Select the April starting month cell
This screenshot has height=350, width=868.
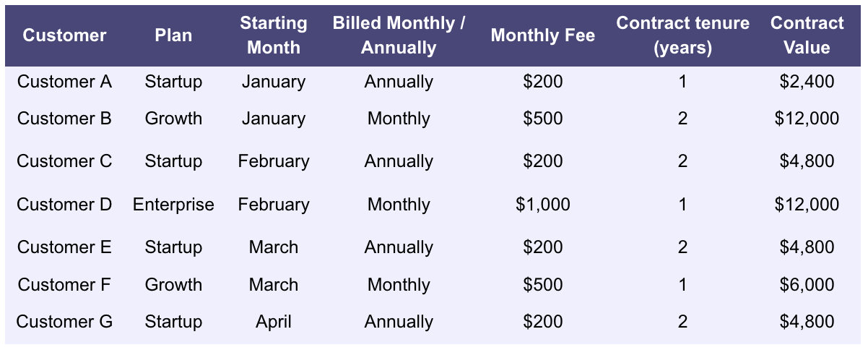coord(274,322)
